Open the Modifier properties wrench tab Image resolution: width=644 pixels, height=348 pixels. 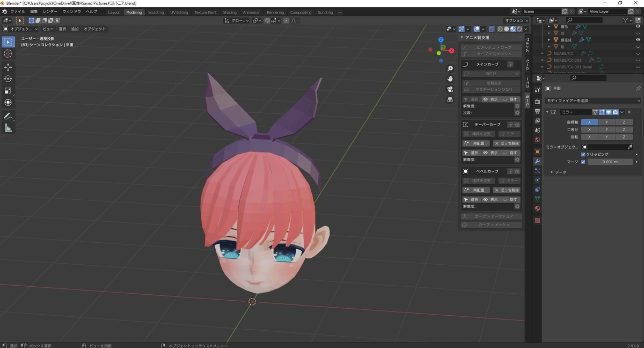[x=537, y=161]
